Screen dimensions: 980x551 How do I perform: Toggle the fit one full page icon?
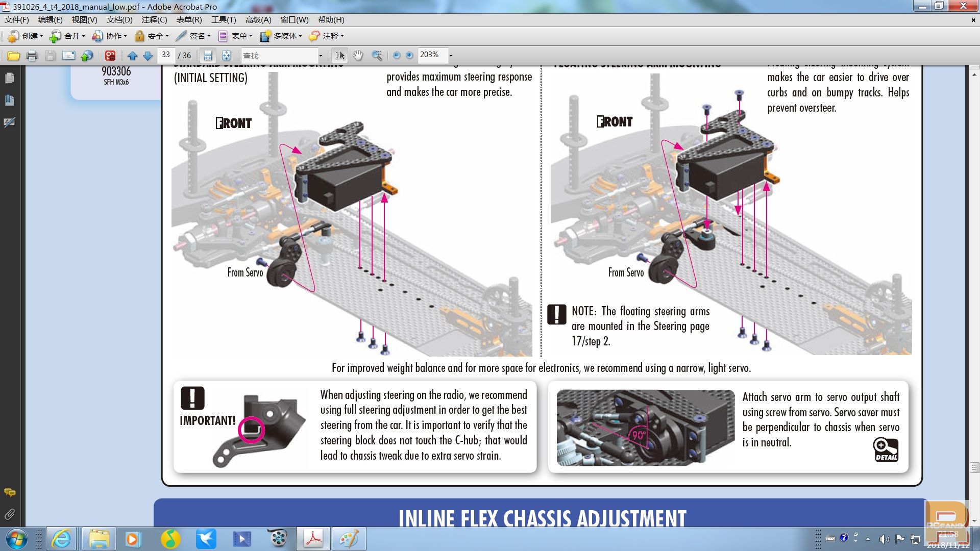[226, 56]
